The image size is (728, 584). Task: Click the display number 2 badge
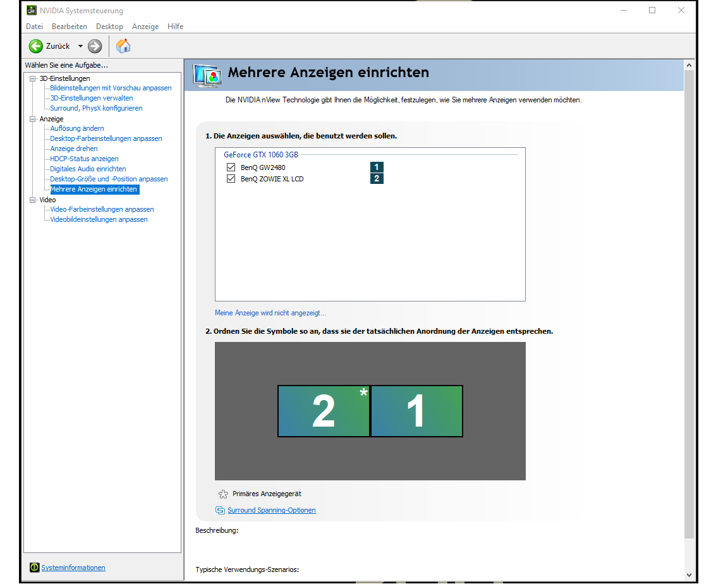point(377,179)
